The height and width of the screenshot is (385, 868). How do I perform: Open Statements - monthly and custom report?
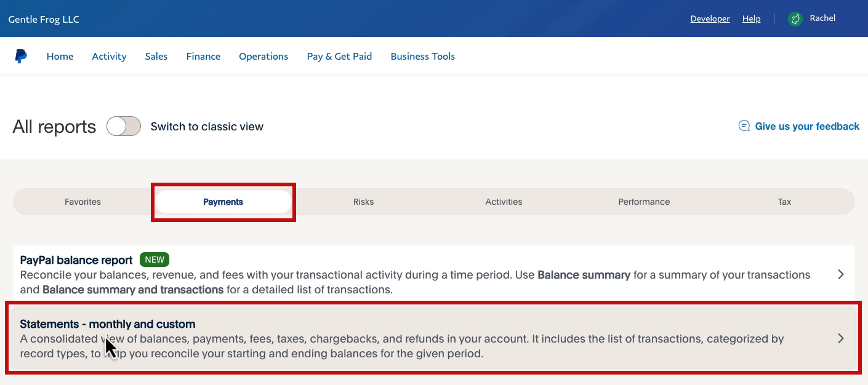coord(433,338)
